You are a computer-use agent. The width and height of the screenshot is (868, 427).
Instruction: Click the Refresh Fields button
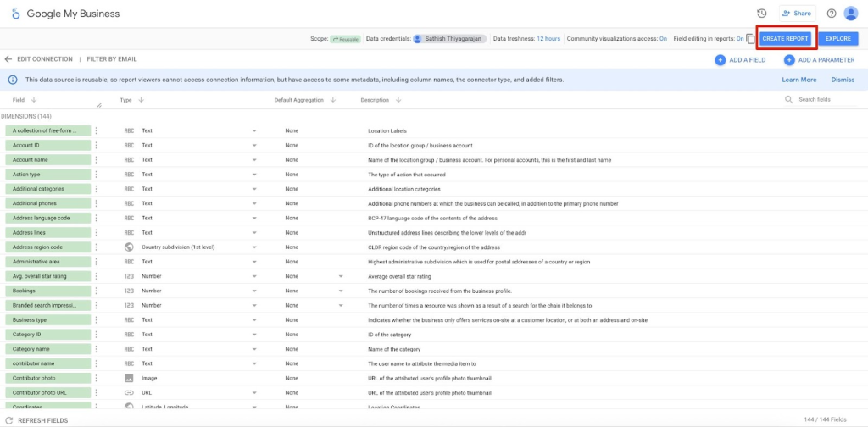pyautogui.click(x=36, y=420)
